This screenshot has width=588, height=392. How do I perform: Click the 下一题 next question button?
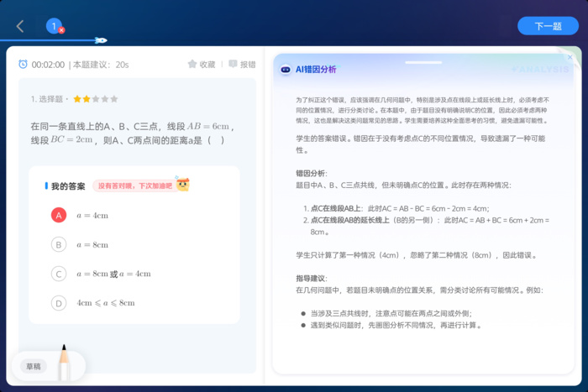coord(548,26)
